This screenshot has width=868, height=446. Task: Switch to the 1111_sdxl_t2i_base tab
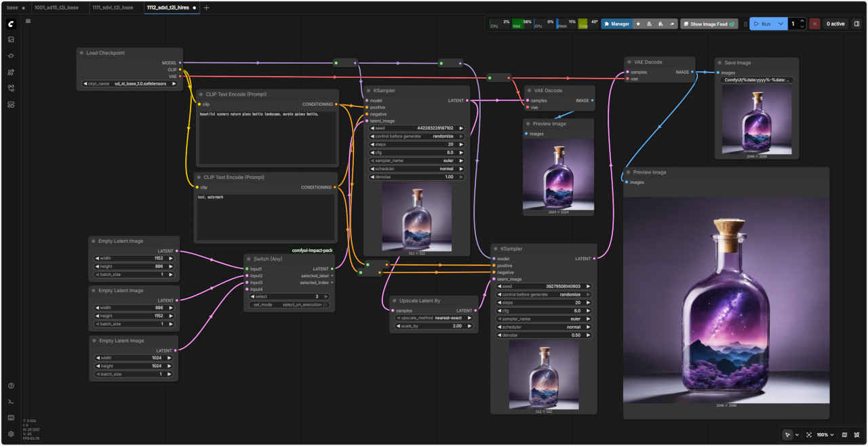point(112,7)
